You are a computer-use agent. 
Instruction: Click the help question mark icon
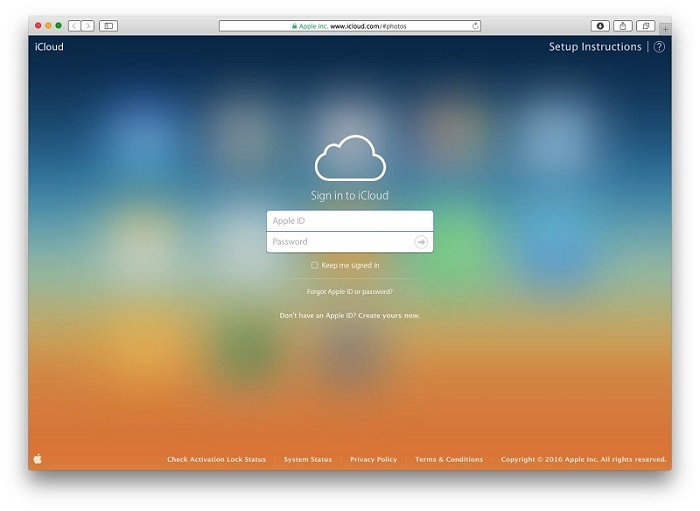tap(659, 47)
